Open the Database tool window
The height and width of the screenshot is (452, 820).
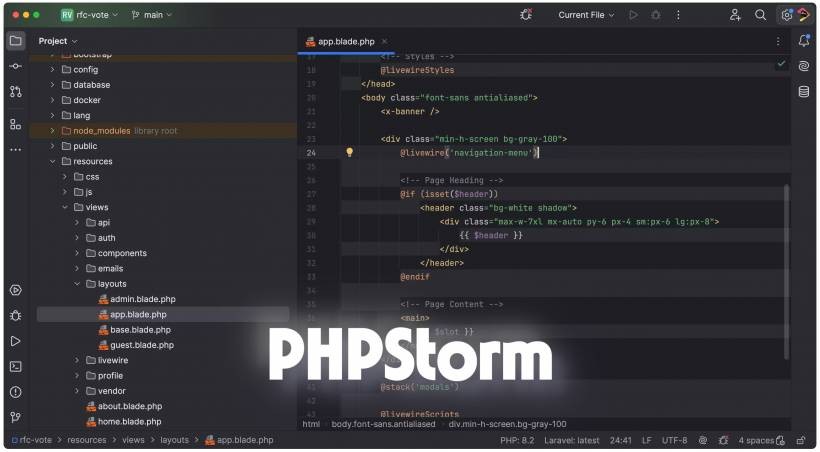[x=804, y=92]
